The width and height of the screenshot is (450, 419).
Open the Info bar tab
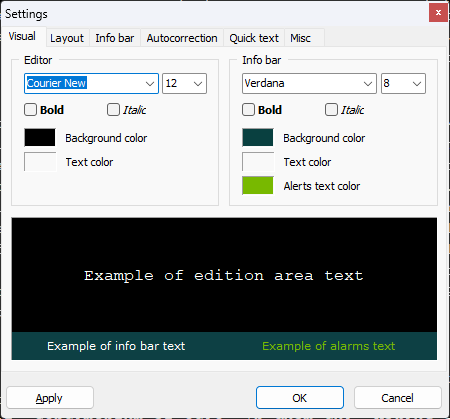click(x=115, y=38)
